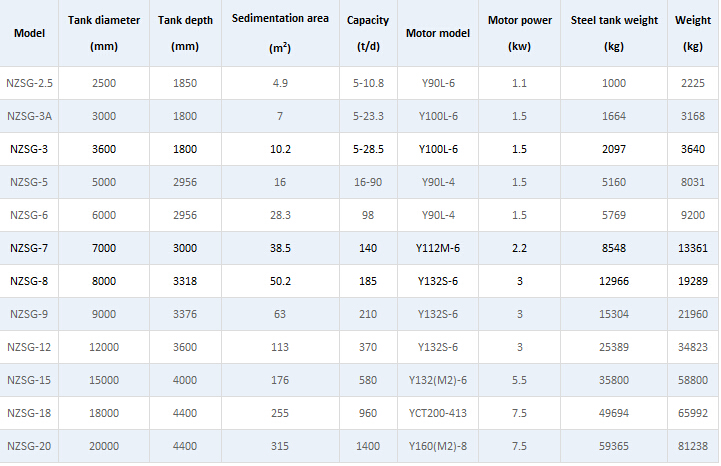Click the YCT200-413 motor model cell
This screenshot has height=466, width=721.
coord(438,413)
